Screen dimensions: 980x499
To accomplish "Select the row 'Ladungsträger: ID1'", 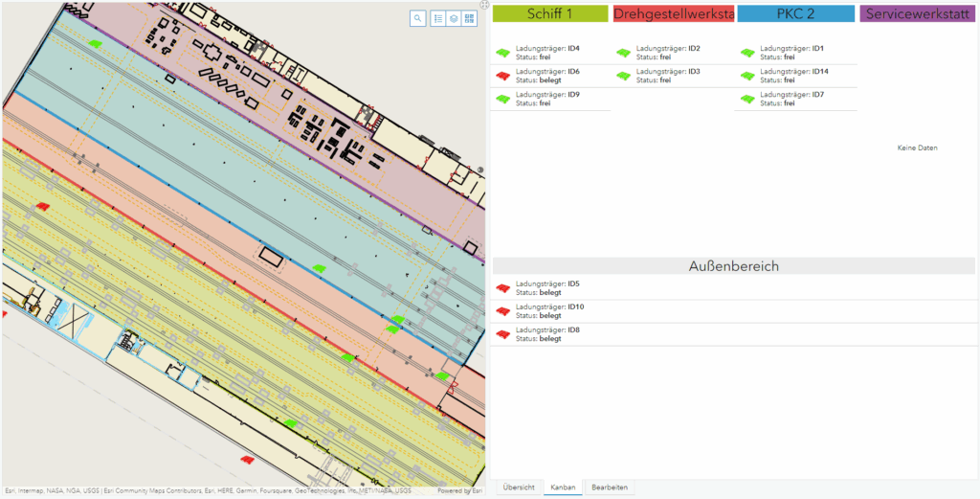I will (795, 53).
